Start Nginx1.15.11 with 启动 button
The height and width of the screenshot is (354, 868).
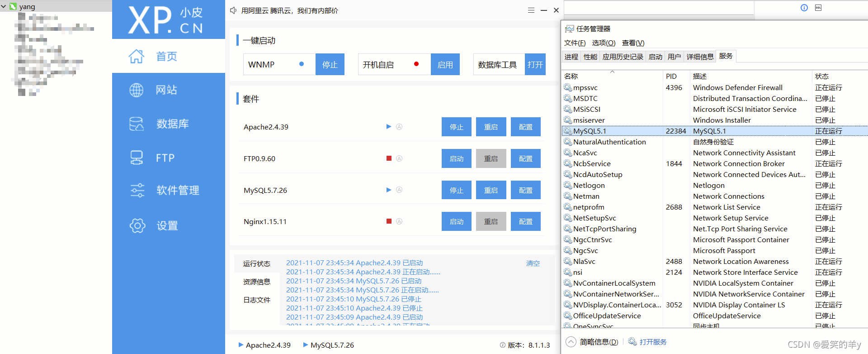point(457,221)
